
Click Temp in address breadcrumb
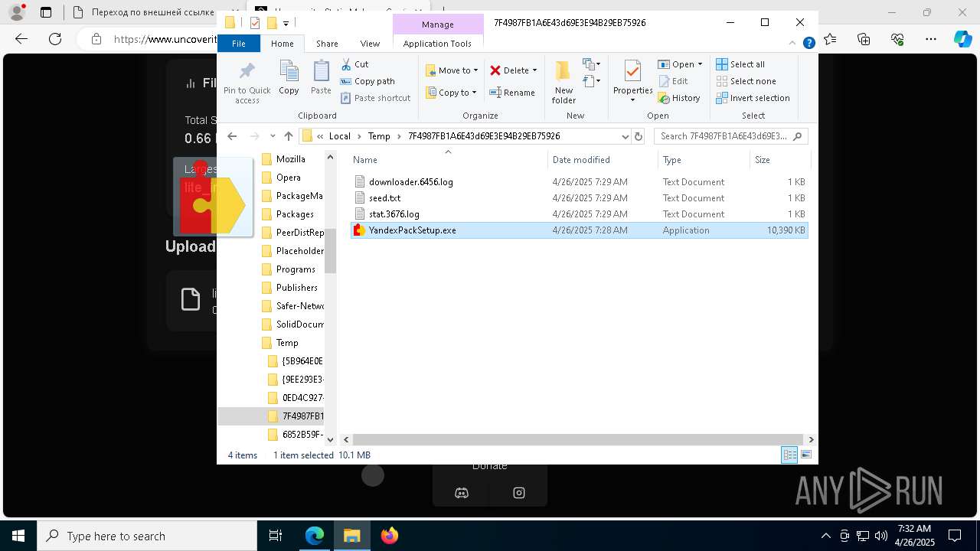coord(379,136)
